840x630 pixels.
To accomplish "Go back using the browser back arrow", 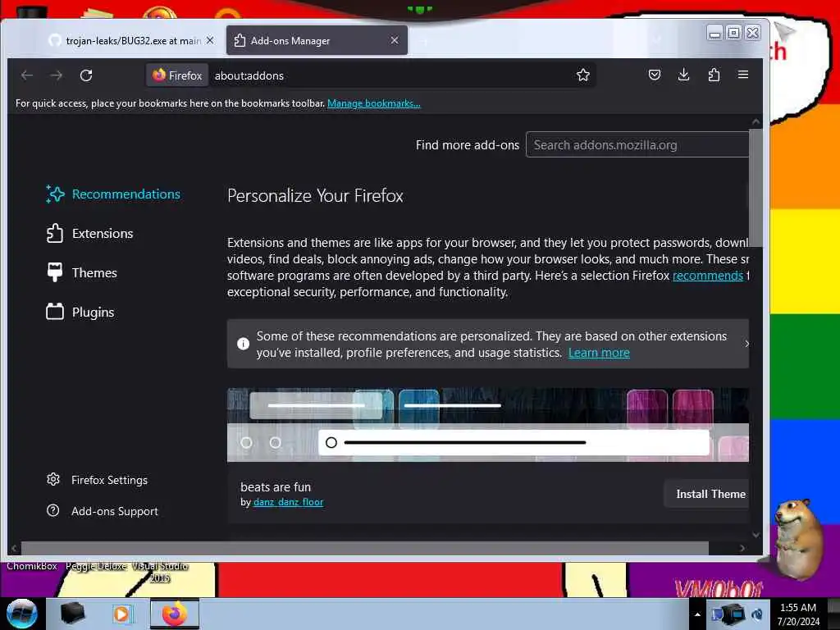I will click(x=27, y=75).
